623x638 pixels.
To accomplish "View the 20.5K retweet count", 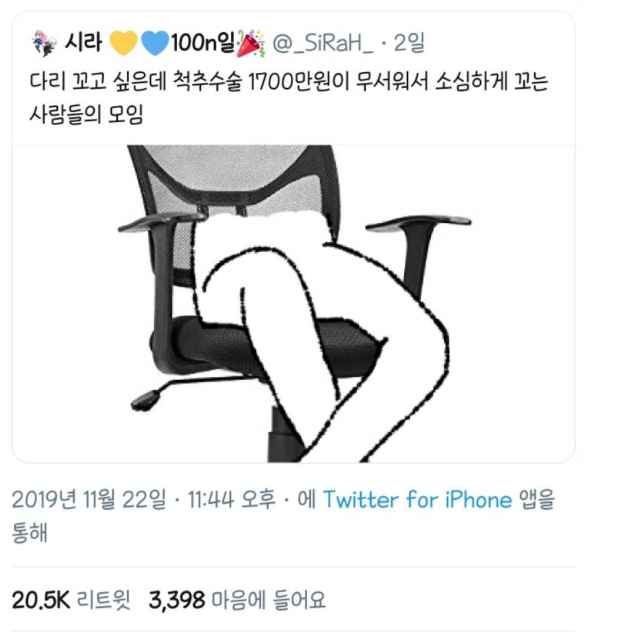I will tap(41, 600).
